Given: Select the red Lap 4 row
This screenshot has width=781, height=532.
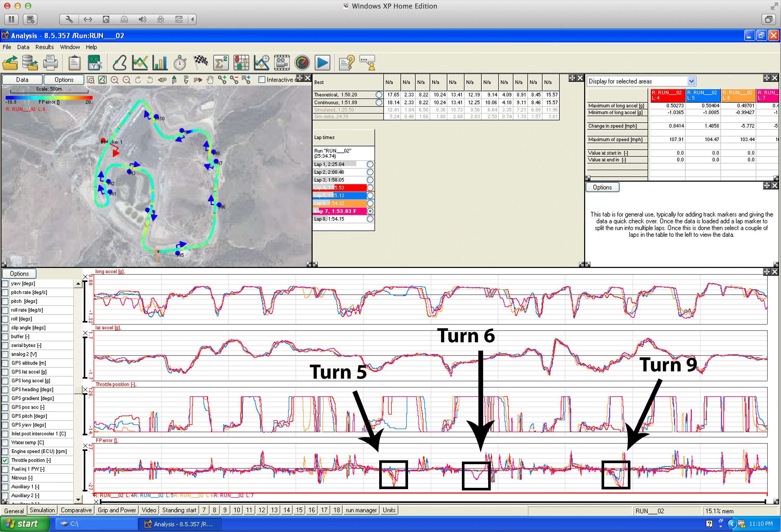Looking at the screenshot, I should pos(339,188).
